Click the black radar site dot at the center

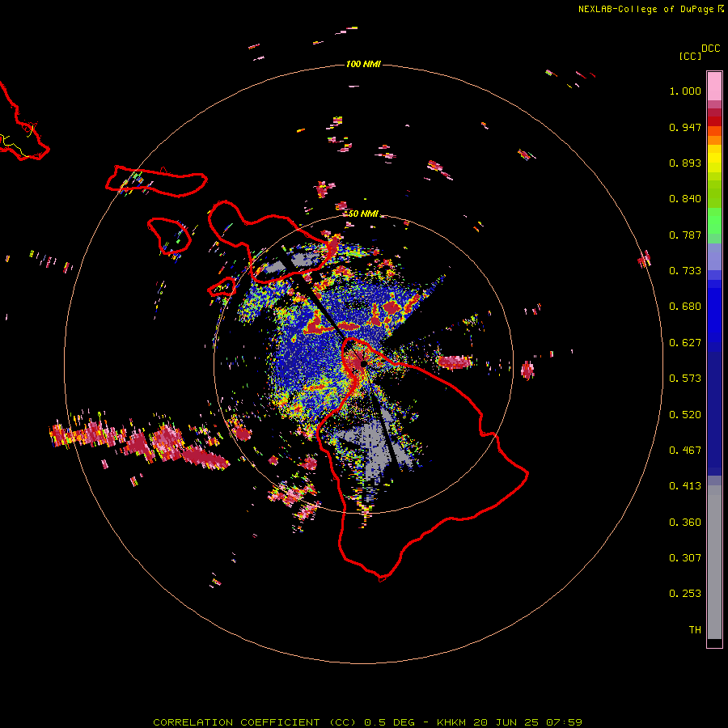pyautogui.click(x=363, y=363)
